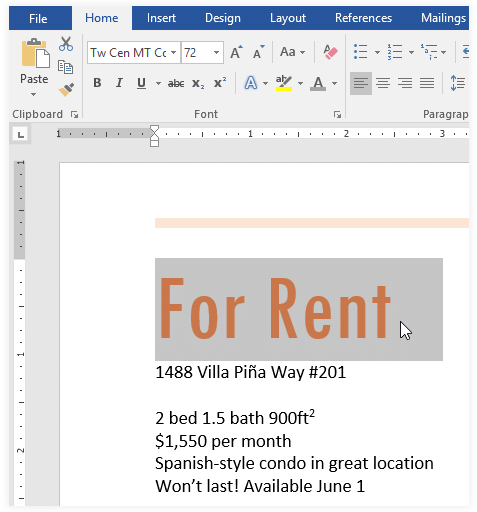Image resolution: width=477 pixels, height=512 pixels.
Task: Switch to the Layout tab
Action: coord(288,18)
